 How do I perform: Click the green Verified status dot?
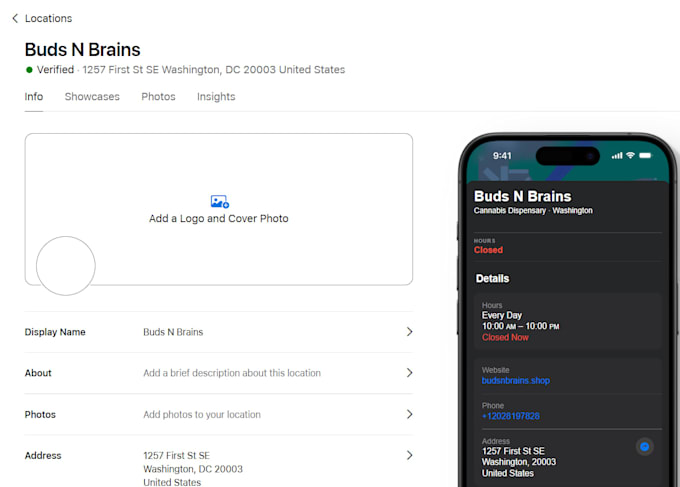[29, 70]
